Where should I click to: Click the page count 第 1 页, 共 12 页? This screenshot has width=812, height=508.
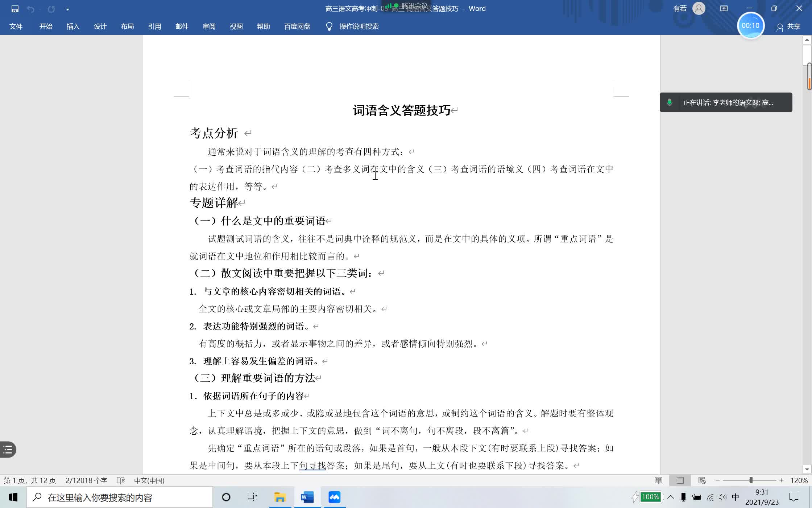click(30, 480)
